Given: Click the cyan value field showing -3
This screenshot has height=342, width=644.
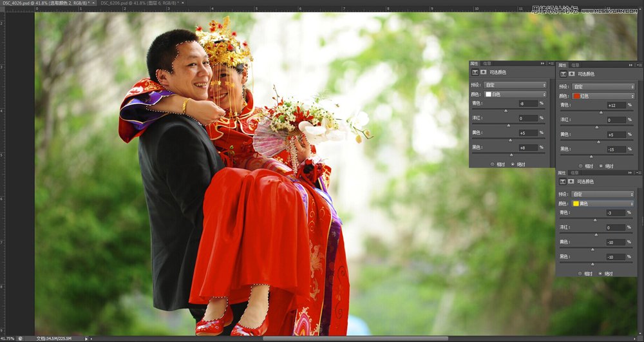Looking at the screenshot, I should pyautogui.click(x=616, y=213).
